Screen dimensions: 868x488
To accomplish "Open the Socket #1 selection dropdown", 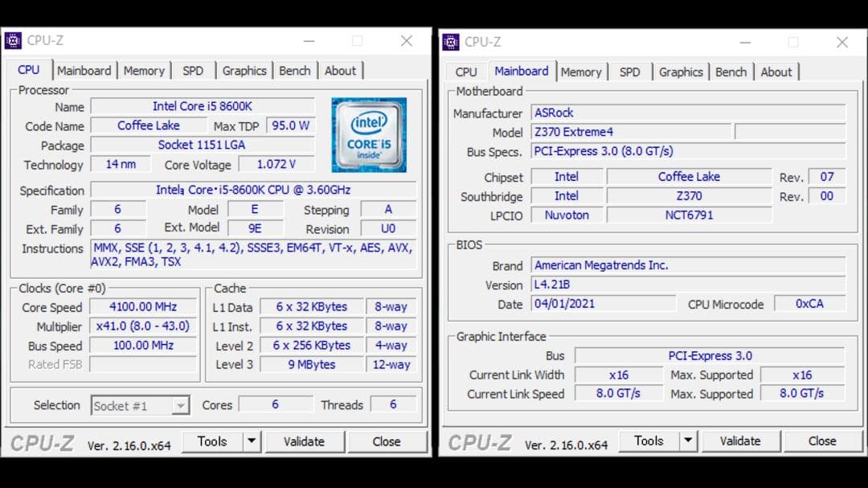I will pos(181,405).
